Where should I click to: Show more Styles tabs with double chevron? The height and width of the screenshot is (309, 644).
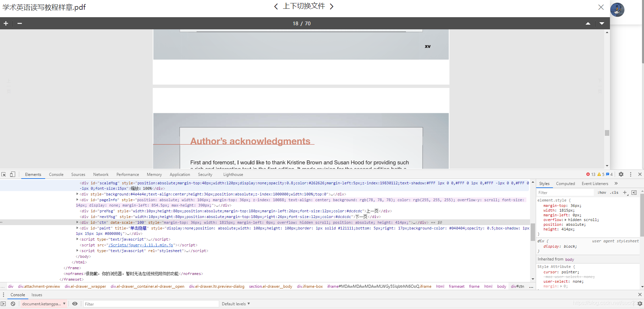[616, 183]
